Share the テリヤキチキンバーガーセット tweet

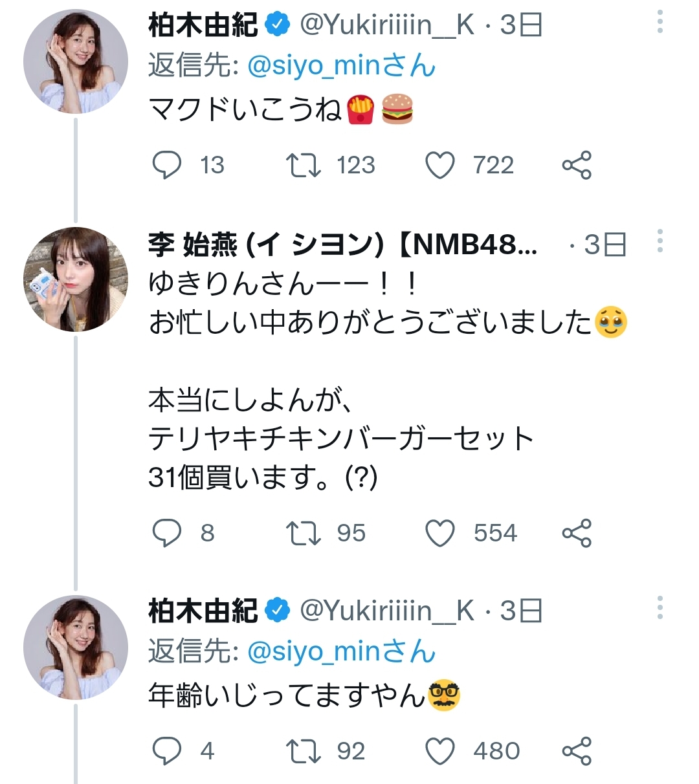click(577, 534)
